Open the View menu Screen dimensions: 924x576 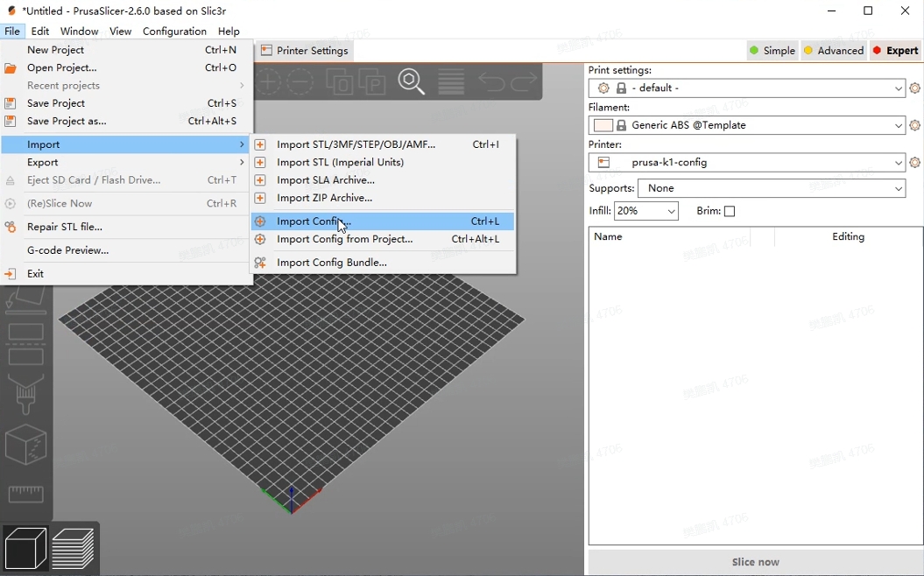coord(120,32)
